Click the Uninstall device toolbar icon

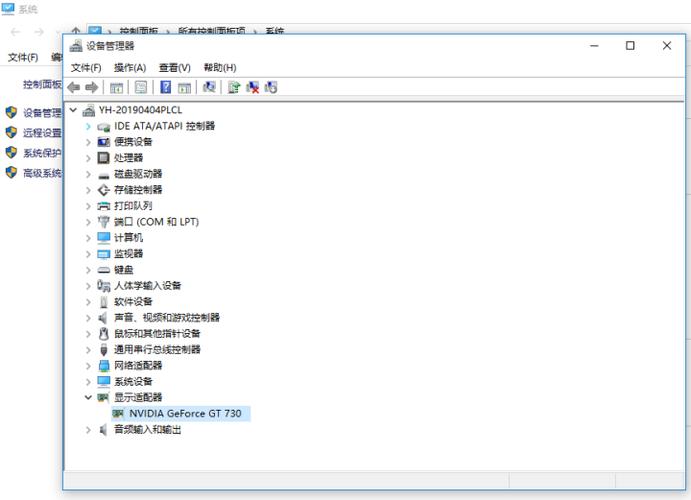(x=271, y=87)
